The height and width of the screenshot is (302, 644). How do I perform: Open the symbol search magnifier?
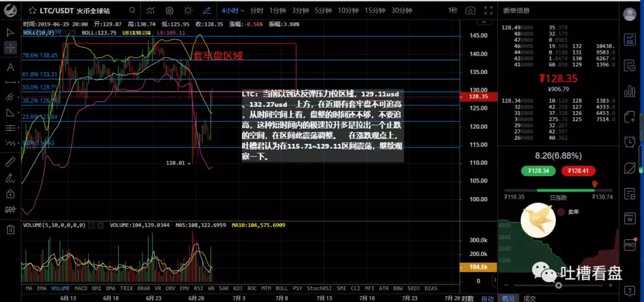tap(132, 10)
